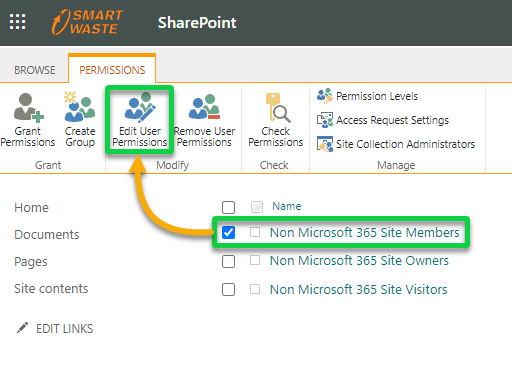Click the Permission Levels icon
The height and width of the screenshot is (368, 512).
(x=325, y=96)
